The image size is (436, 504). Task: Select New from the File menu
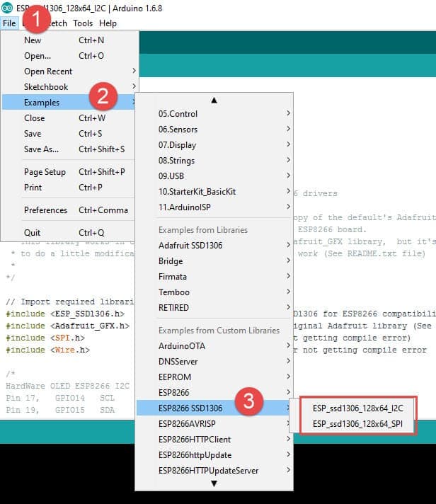coord(33,40)
